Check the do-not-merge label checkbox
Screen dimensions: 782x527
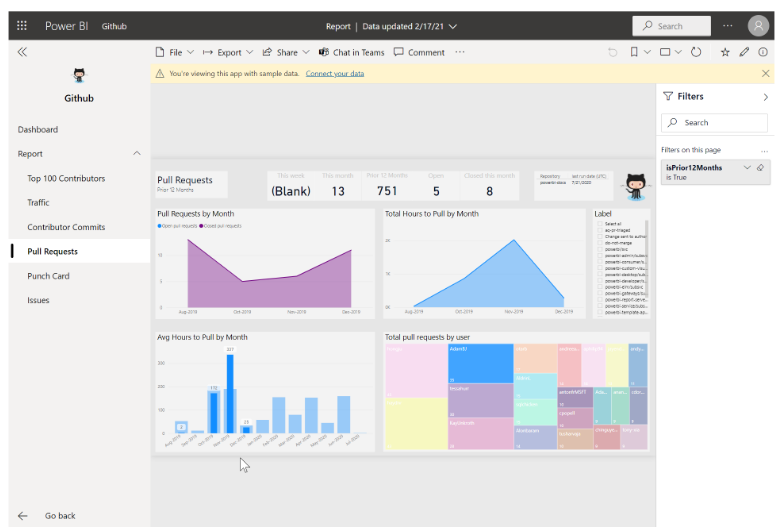point(600,243)
